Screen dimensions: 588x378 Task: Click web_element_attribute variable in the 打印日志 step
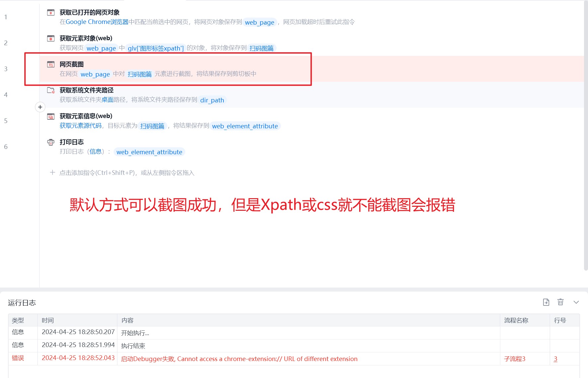149,152
